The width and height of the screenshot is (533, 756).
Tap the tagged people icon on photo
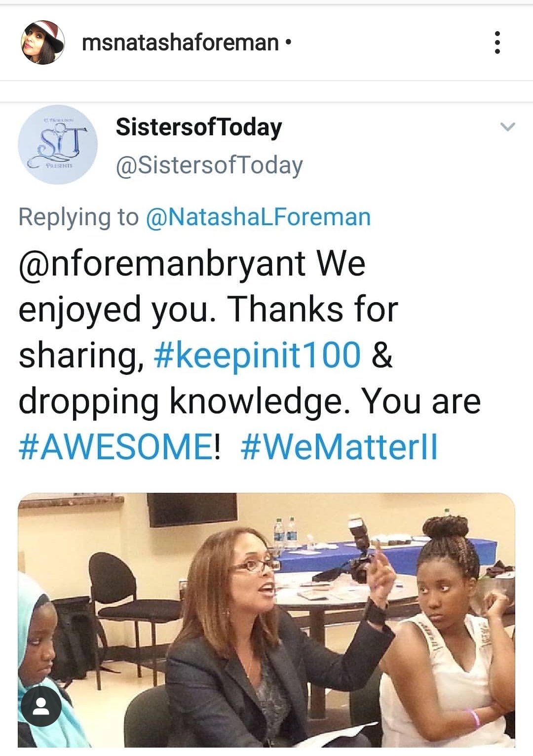pos(41,707)
